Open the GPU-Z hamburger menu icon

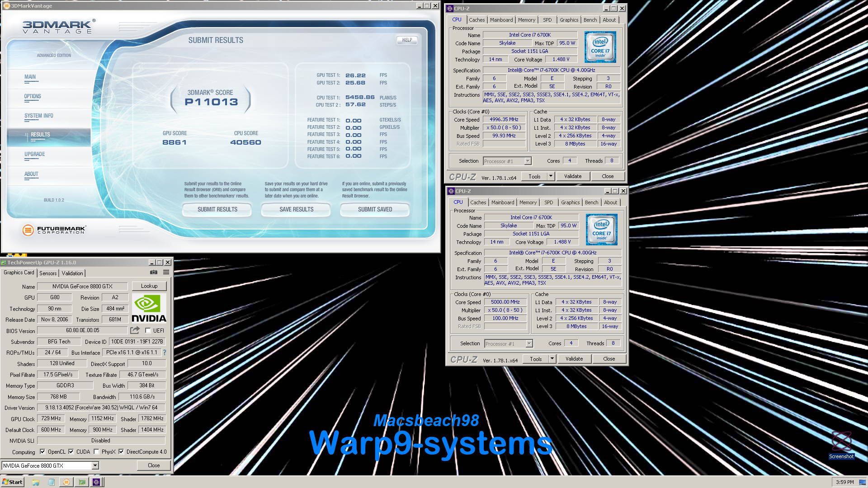coord(166,272)
